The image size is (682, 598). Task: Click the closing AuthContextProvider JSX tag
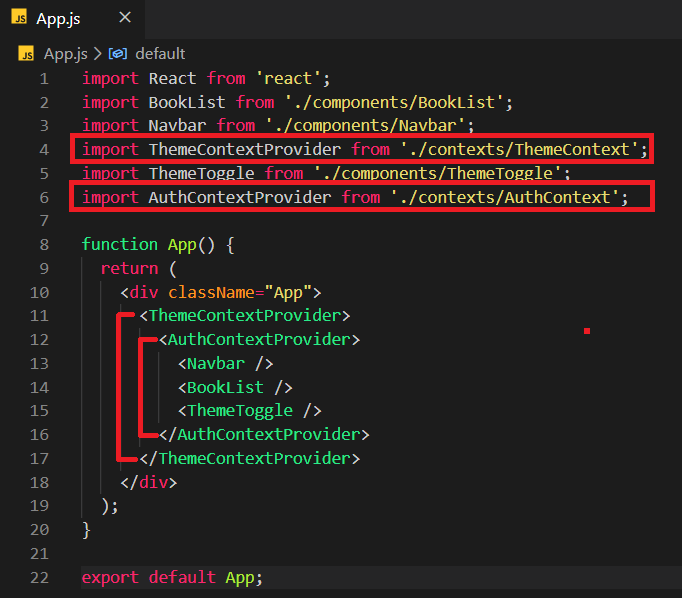point(263,435)
